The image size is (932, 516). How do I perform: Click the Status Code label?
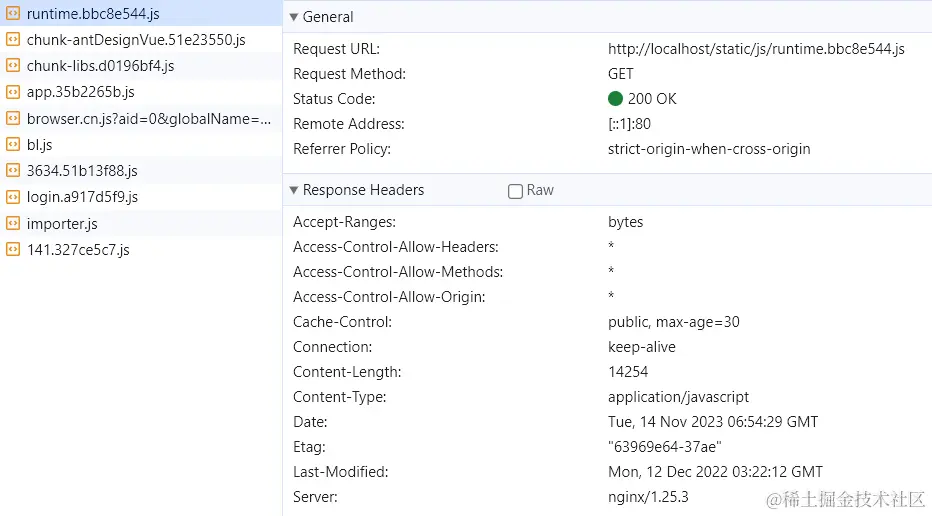click(333, 99)
